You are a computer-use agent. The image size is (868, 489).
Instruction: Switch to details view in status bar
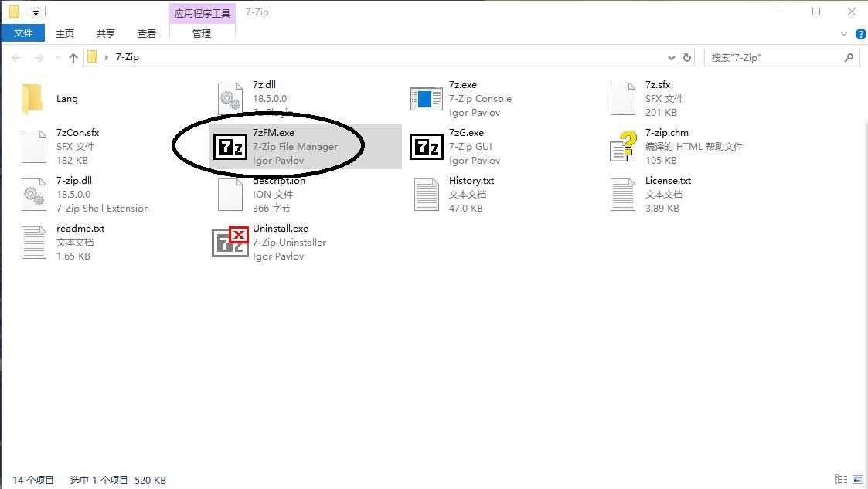841,480
